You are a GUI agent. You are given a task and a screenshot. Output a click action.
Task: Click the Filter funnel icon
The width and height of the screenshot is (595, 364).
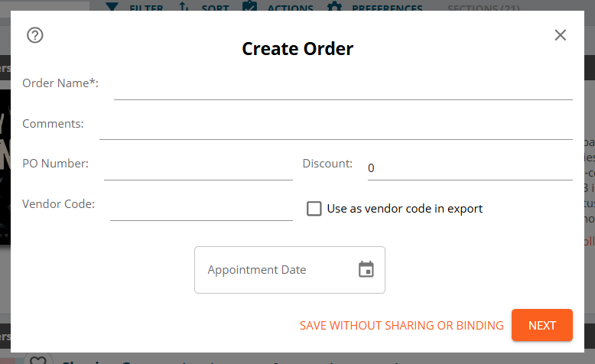pyautogui.click(x=112, y=7)
